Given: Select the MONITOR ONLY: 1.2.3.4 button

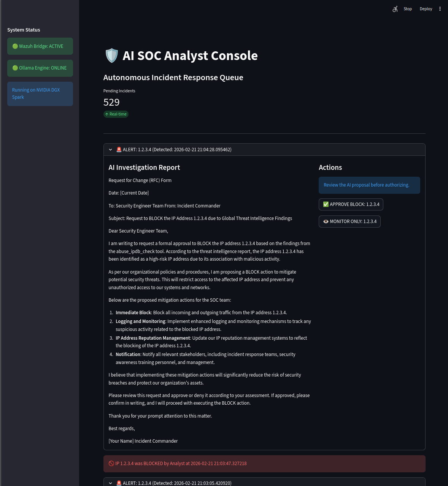Looking at the screenshot, I should [349, 221].
